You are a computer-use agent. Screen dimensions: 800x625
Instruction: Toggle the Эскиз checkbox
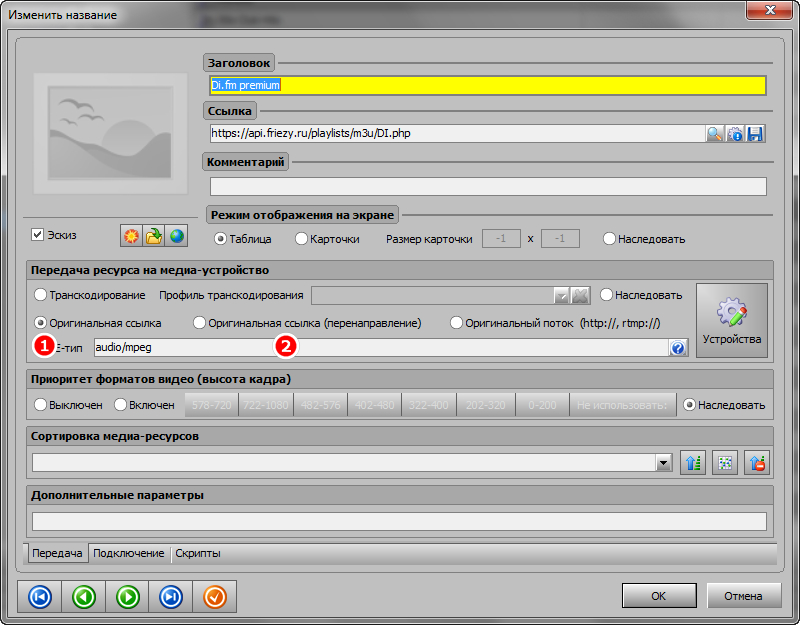pos(38,235)
